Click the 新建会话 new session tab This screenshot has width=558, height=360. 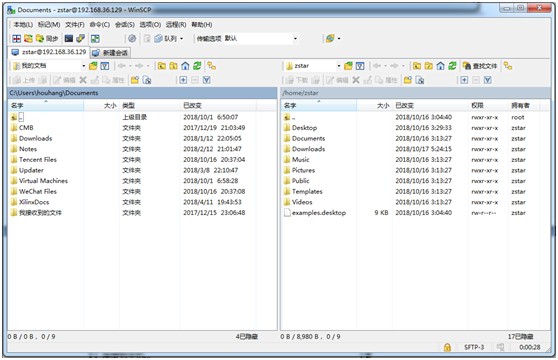[110, 53]
